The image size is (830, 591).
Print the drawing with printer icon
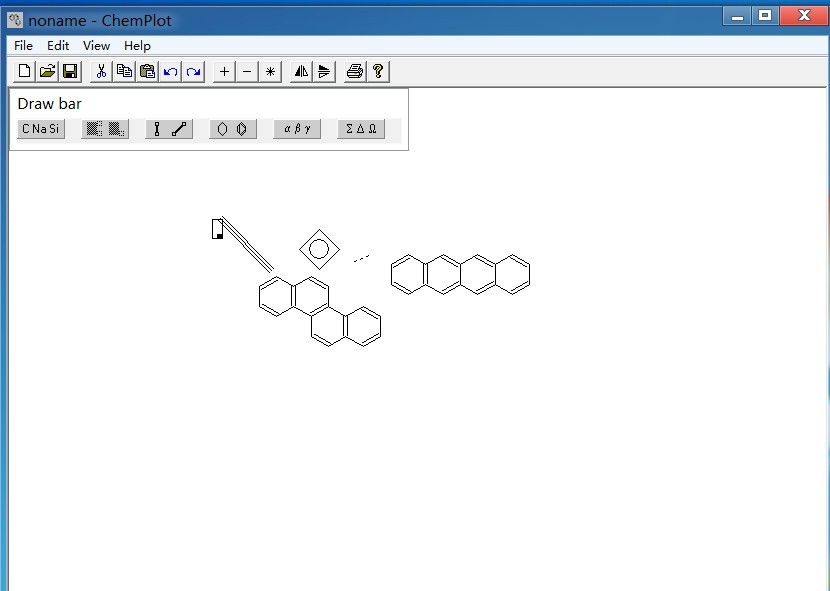[x=354, y=71]
